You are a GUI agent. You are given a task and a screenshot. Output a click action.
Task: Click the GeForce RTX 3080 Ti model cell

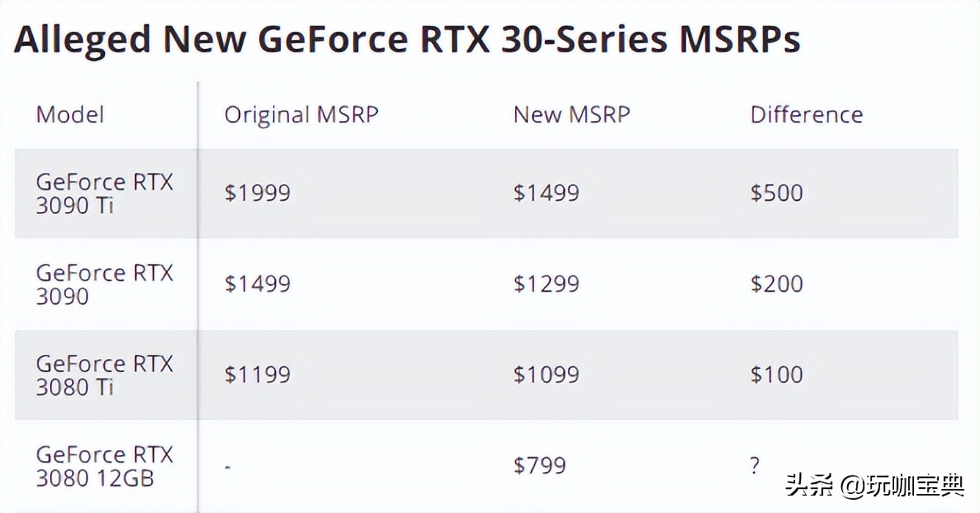(x=104, y=375)
